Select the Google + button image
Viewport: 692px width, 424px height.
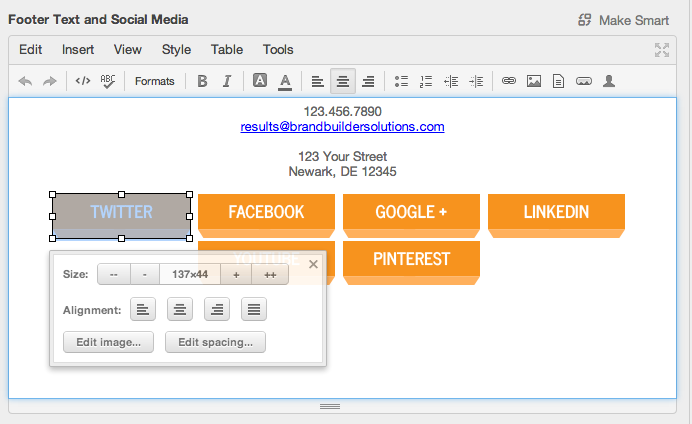point(411,216)
